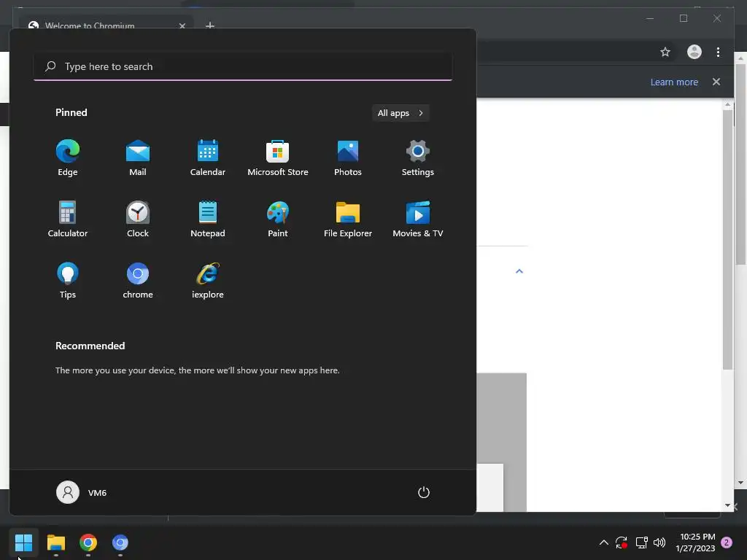Click the Type here to search field
This screenshot has width=747, height=560.
(x=243, y=66)
